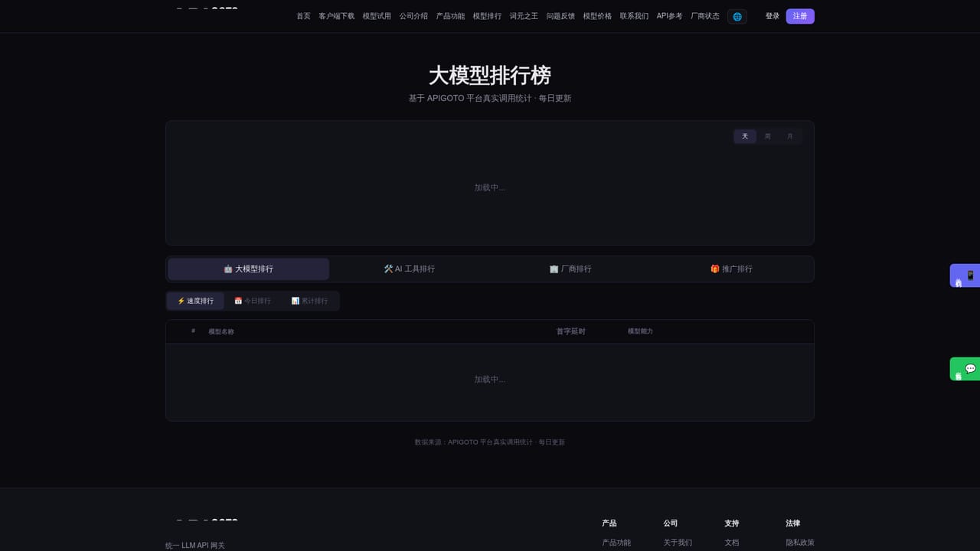Set chart range to 天
The width and height of the screenshot is (980, 551).
pyautogui.click(x=745, y=136)
